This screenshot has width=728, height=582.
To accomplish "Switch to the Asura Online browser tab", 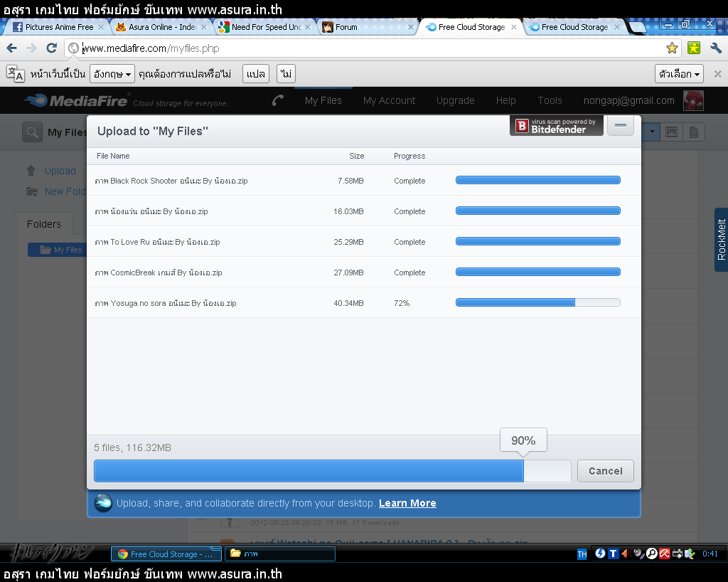I will [x=162, y=27].
